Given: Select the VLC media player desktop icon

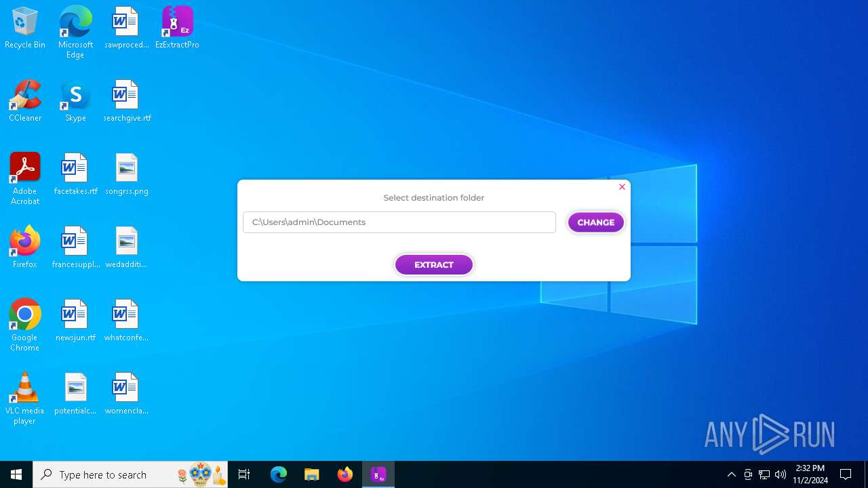Looking at the screenshot, I should pos(25,399).
